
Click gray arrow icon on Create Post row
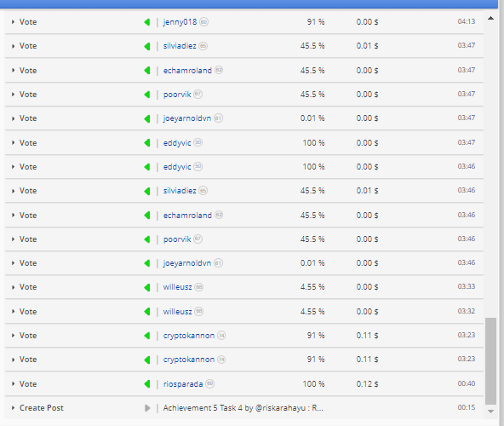tap(147, 408)
